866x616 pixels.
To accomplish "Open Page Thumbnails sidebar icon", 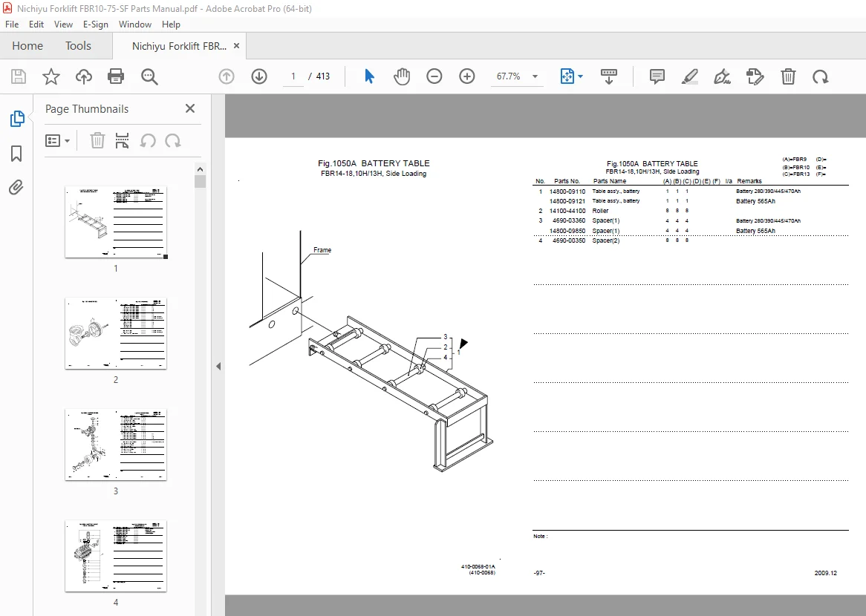I will coord(16,118).
